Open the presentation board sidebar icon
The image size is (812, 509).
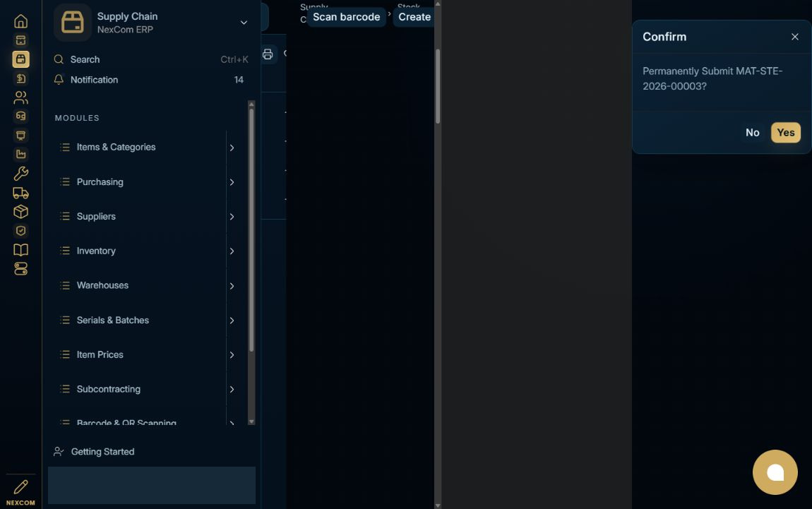click(20, 135)
